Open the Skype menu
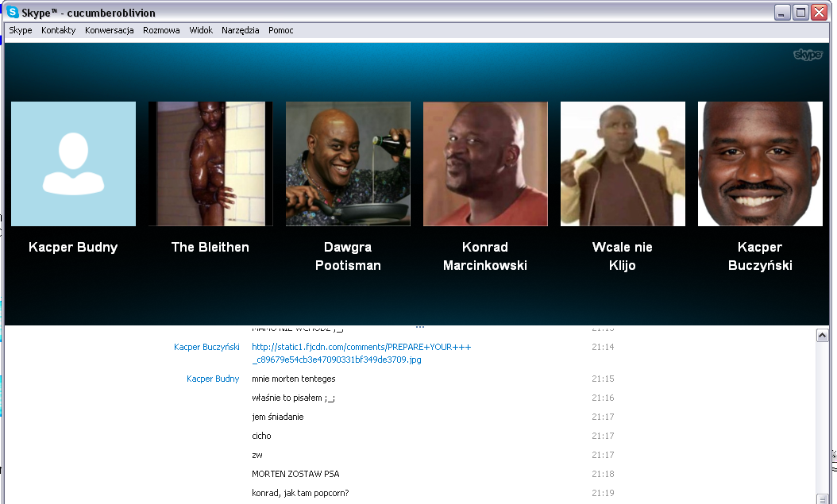The width and height of the screenshot is (837, 504). tap(21, 30)
